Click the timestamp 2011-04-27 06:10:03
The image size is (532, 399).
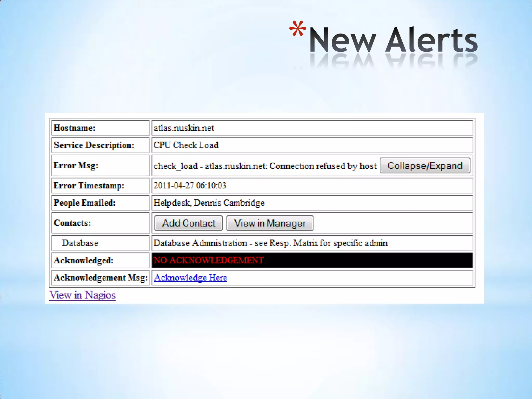pos(190,185)
